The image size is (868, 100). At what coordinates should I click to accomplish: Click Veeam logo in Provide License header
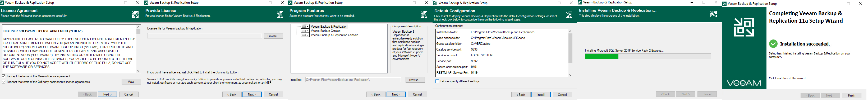[280, 14]
